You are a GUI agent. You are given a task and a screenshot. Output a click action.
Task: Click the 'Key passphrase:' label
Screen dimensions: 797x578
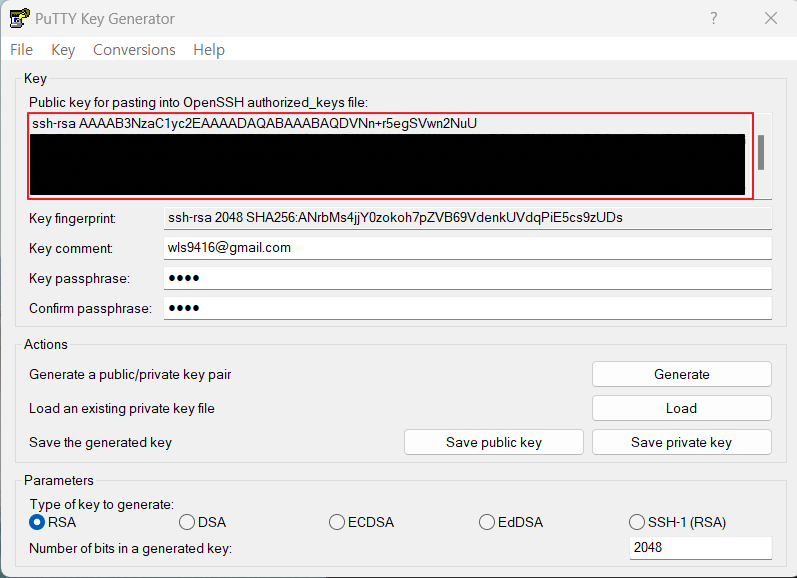click(79, 279)
